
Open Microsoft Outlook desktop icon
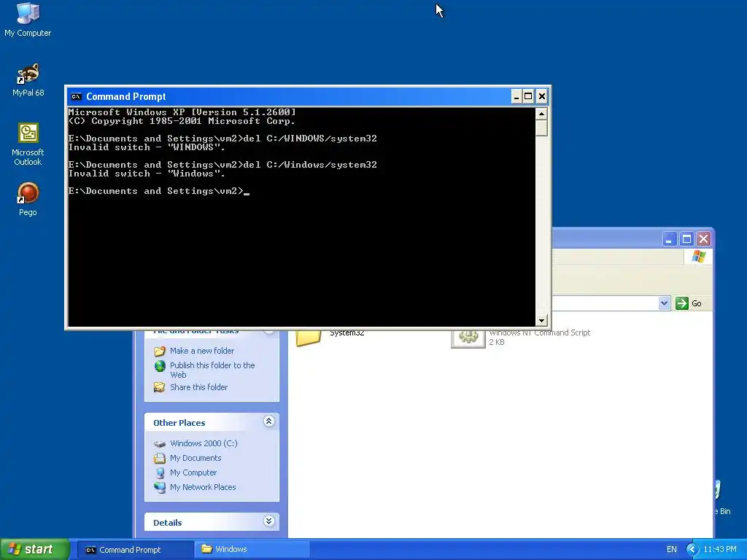pos(28,144)
